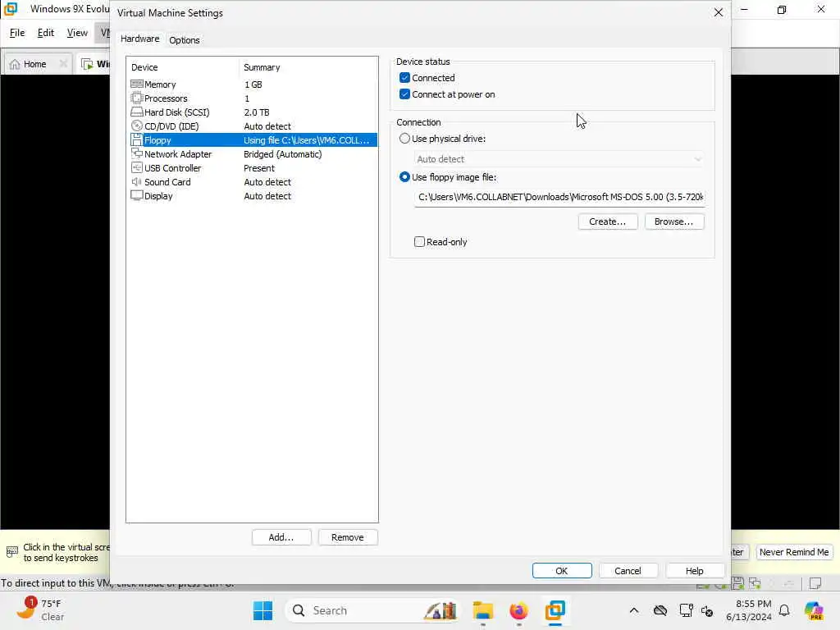The image size is (840, 630).
Task: Enable the Read-only checkbox
Action: [x=419, y=242]
